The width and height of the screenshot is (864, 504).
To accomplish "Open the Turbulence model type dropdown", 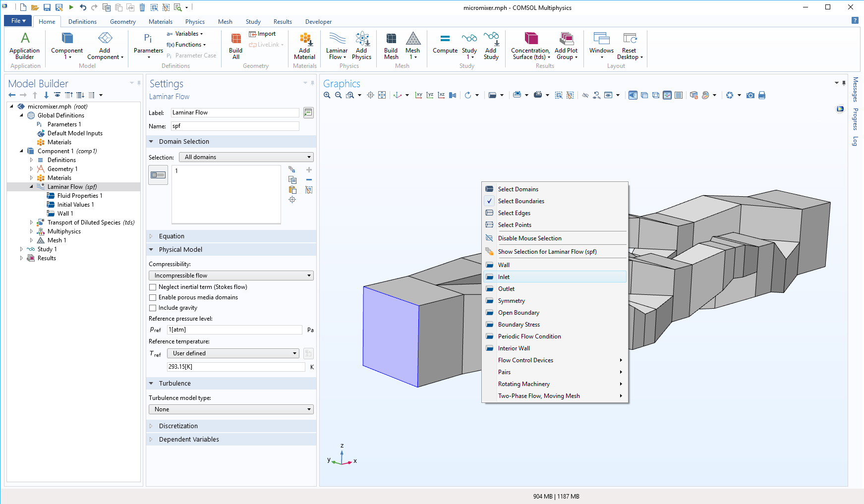I will pos(230,409).
